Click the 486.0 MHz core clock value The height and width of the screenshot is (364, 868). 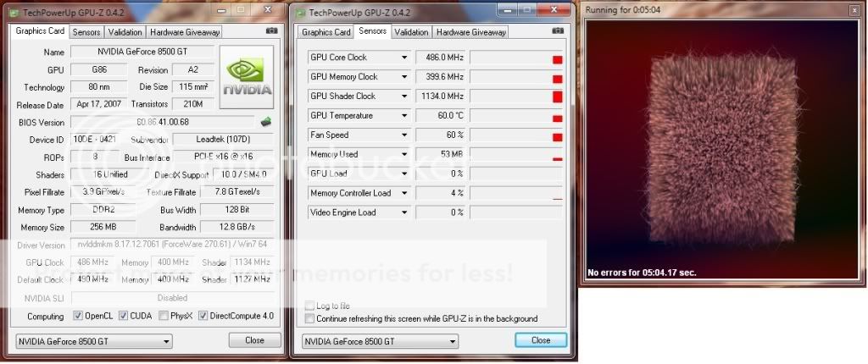coord(441,58)
